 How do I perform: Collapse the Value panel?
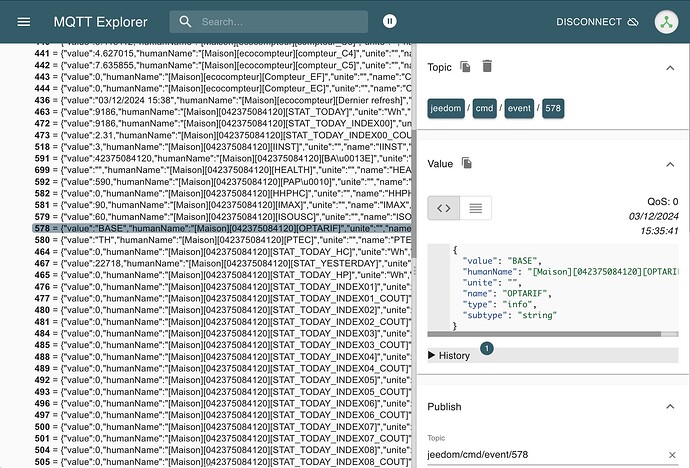point(669,163)
